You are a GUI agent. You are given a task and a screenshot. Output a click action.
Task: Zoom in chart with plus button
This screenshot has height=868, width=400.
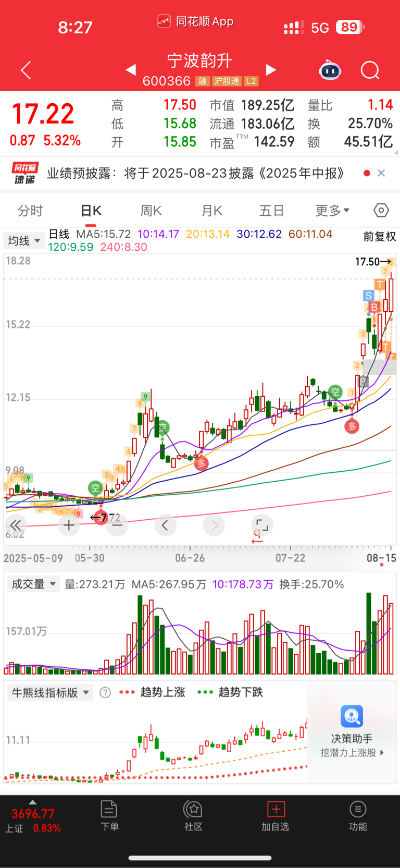(x=69, y=525)
